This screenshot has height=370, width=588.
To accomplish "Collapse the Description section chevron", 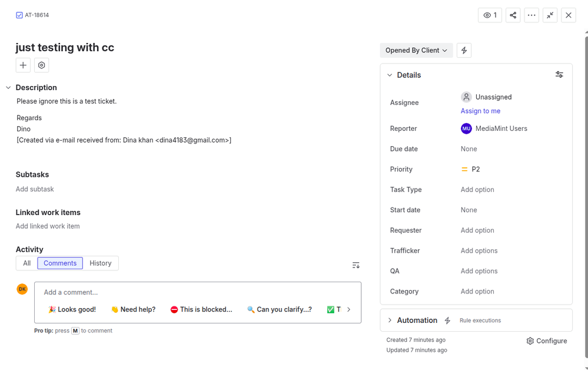I will (x=8, y=87).
